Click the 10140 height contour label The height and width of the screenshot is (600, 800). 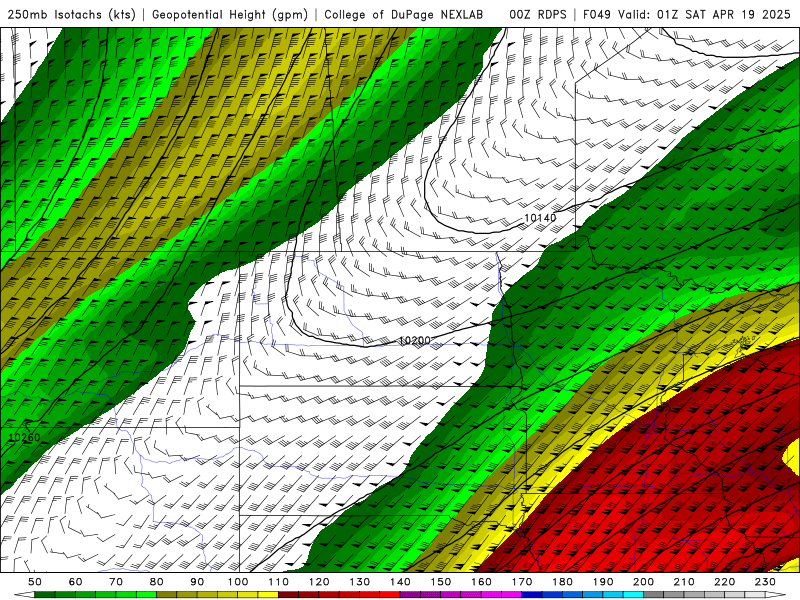(540, 218)
